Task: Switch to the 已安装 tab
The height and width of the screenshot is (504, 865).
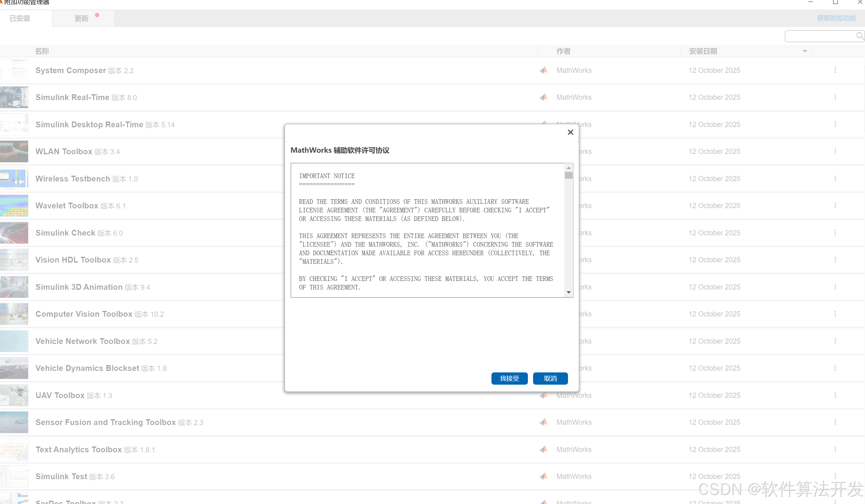Action: pyautogui.click(x=20, y=19)
